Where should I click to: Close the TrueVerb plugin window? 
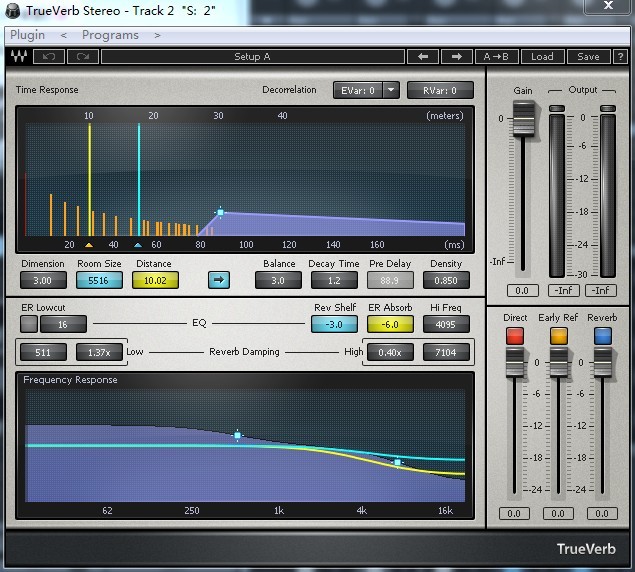[x=607, y=6]
